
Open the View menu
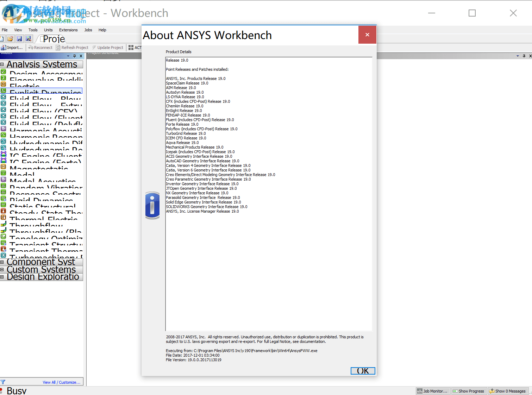coord(18,30)
